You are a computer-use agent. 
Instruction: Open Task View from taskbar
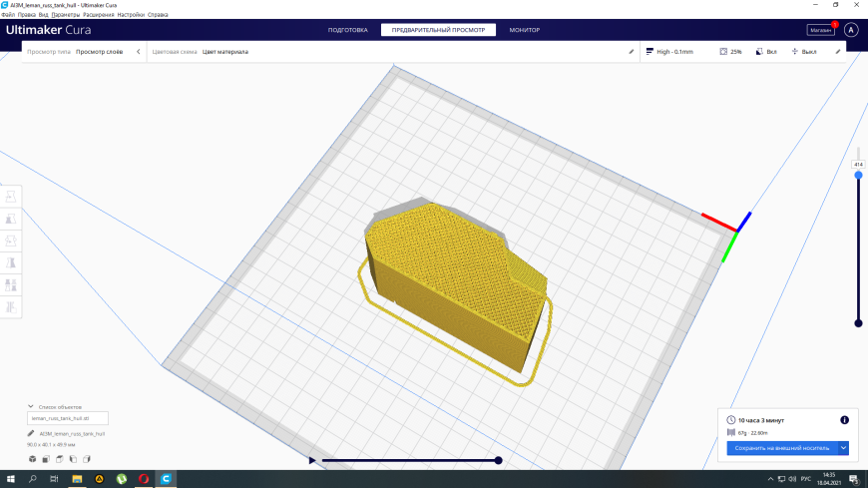[x=54, y=479]
